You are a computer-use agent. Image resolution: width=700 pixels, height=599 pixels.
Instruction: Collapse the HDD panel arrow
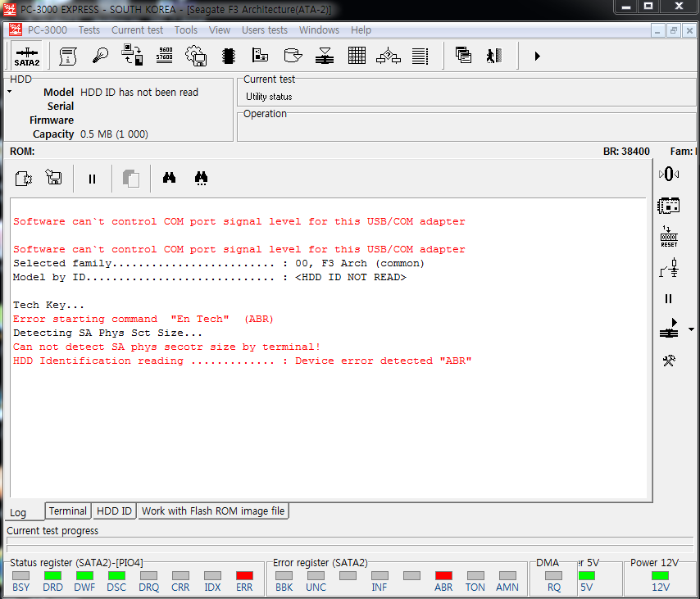point(9,92)
